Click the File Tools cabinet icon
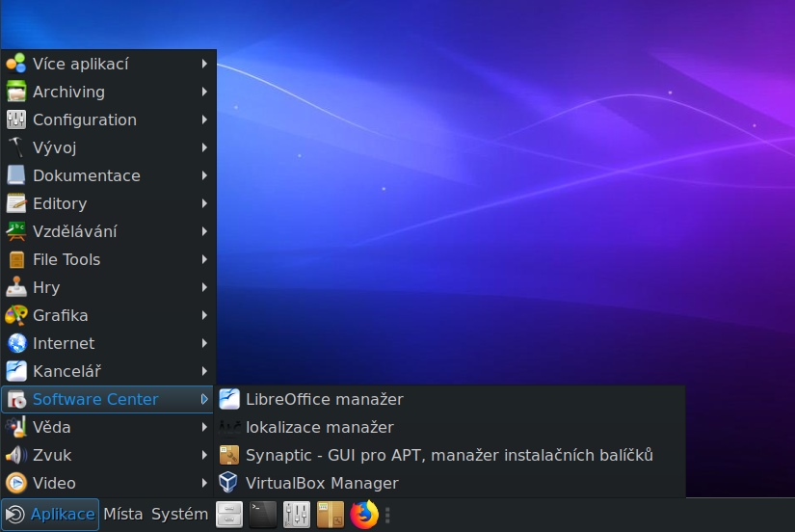The image size is (795, 532). [15, 259]
